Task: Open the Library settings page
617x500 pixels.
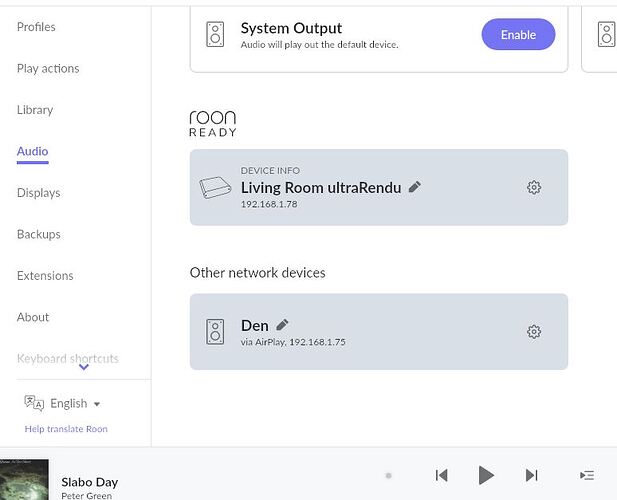Action: [x=35, y=110]
